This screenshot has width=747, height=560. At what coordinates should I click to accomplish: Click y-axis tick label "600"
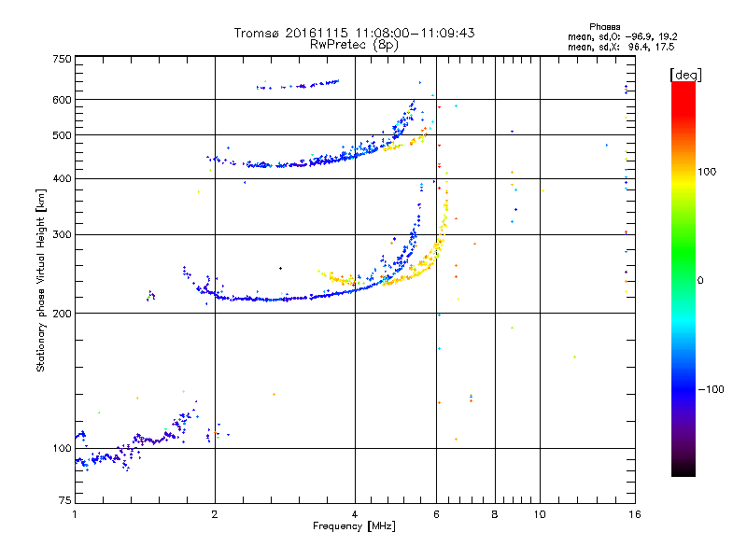click(62, 100)
